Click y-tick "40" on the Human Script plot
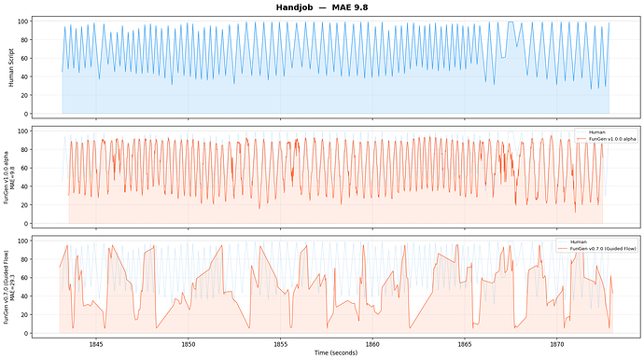The width and height of the screenshot is (644, 359). tap(24, 76)
